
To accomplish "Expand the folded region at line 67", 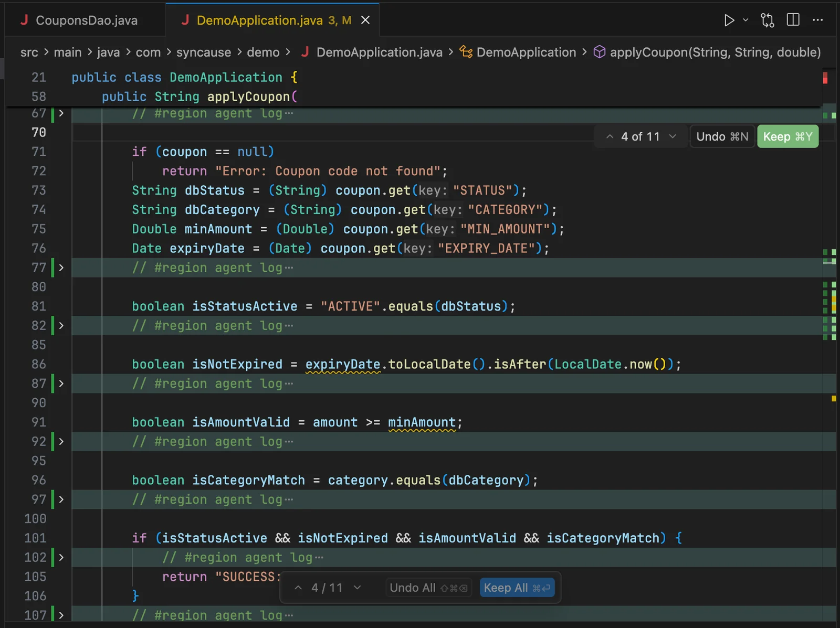I will 61,113.
